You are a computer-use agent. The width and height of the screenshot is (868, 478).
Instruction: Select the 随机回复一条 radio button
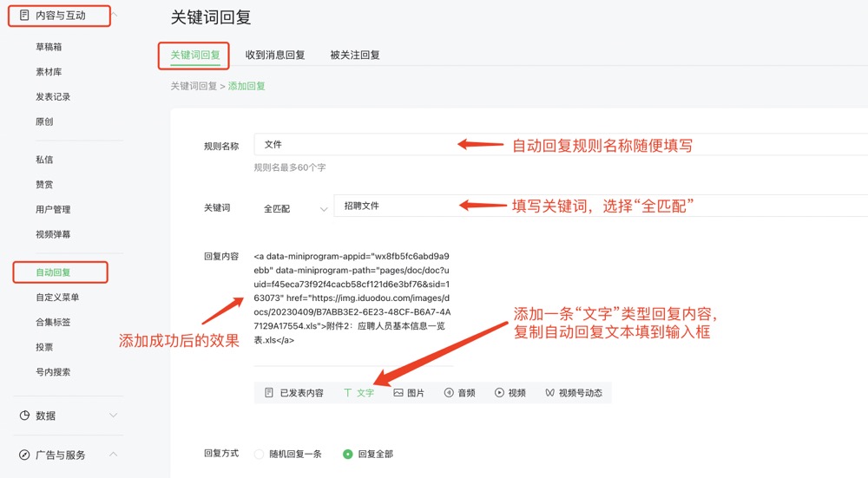coord(259,454)
